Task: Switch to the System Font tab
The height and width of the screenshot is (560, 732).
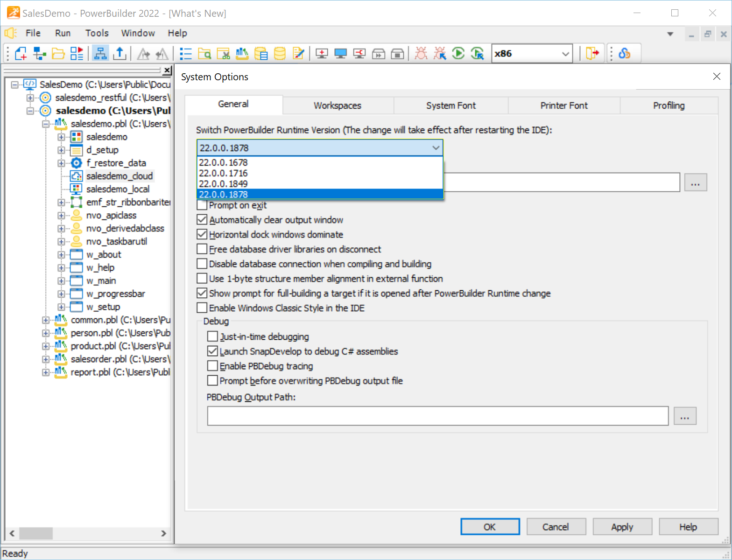Action: coord(451,105)
